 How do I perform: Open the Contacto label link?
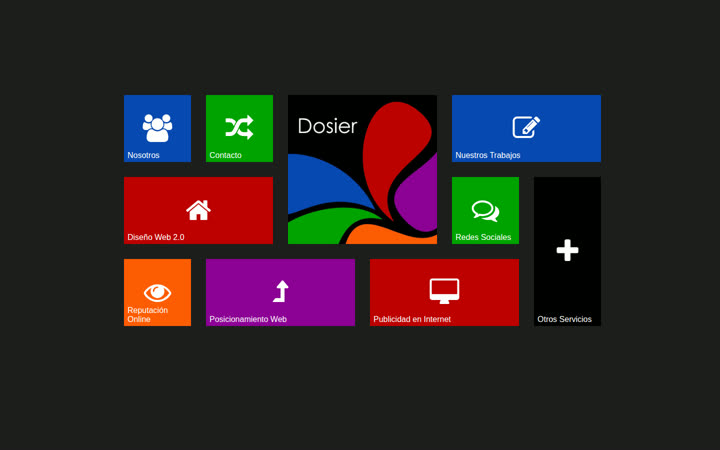(225, 155)
